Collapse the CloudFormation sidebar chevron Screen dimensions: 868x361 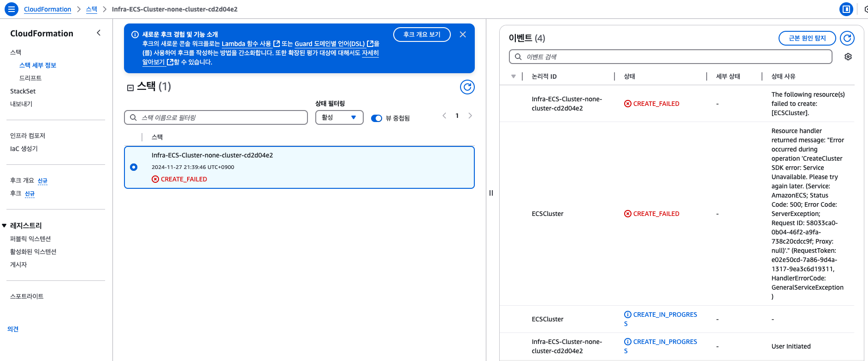tap(99, 33)
